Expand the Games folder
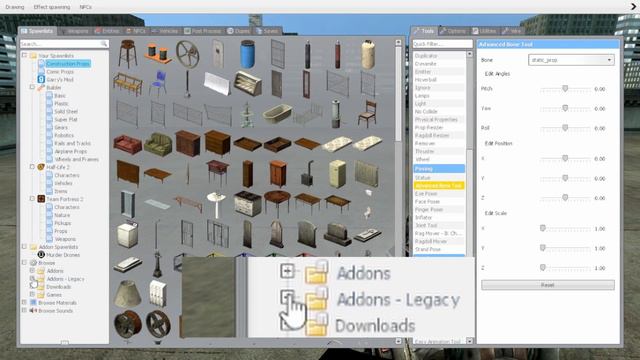 coord(32,294)
